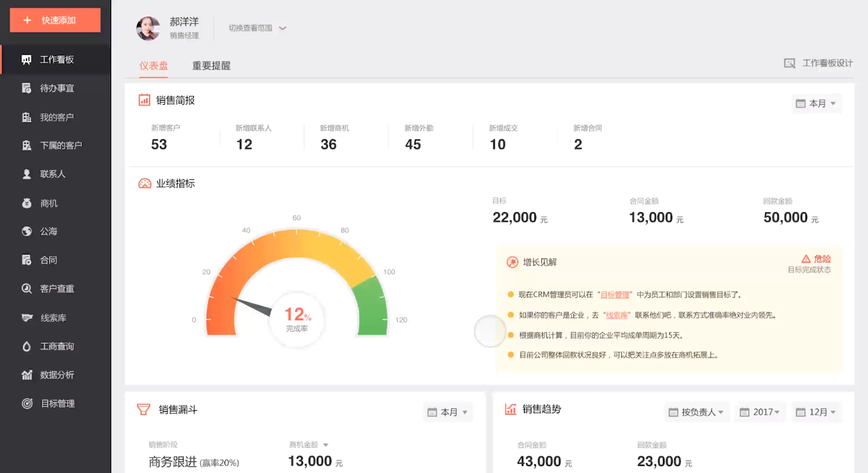Click the plus icon in 快速添加

28,20
